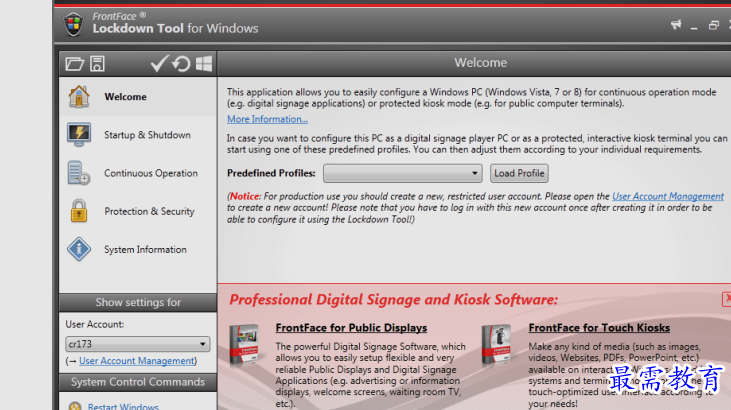This screenshot has height=410, width=731.
Task: Go to Continuous Operation page
Action: (138, 173)
